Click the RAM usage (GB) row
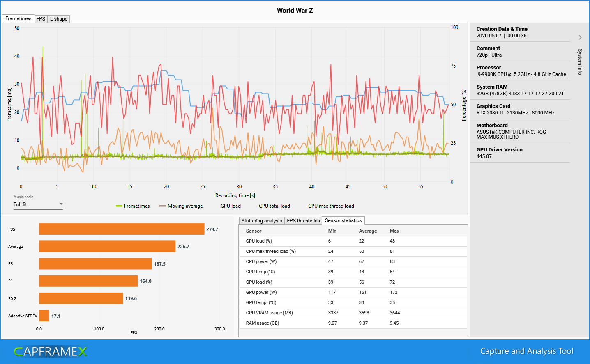Screen dimensions: 590x364 [353, 323]
